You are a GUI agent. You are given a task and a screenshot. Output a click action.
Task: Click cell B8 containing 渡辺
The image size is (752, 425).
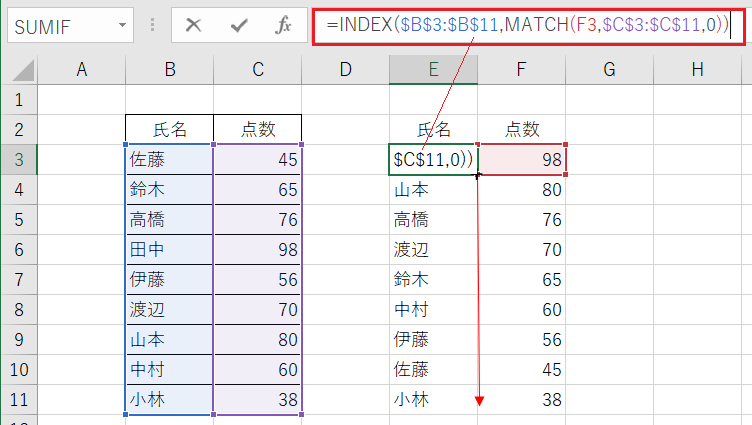tap(170, 309)
